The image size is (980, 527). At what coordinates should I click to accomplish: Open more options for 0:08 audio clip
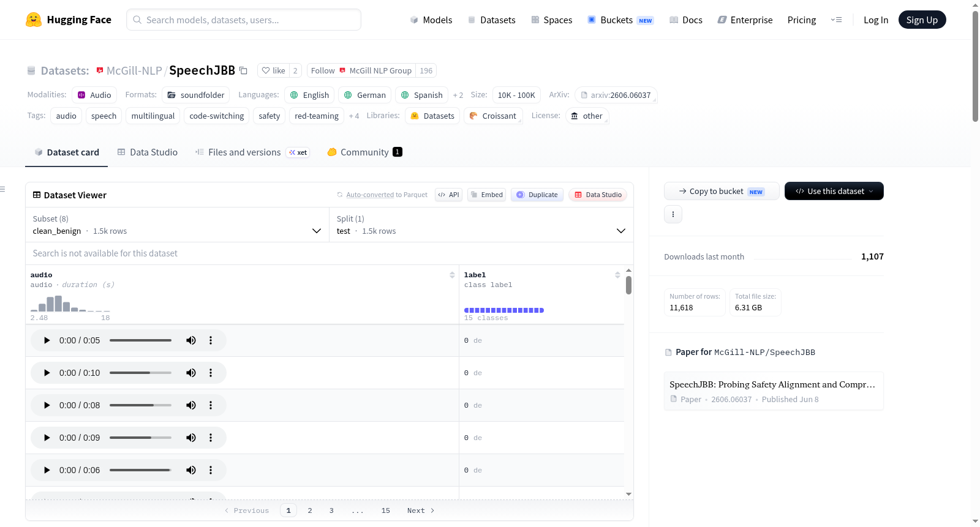click(211, 405)
